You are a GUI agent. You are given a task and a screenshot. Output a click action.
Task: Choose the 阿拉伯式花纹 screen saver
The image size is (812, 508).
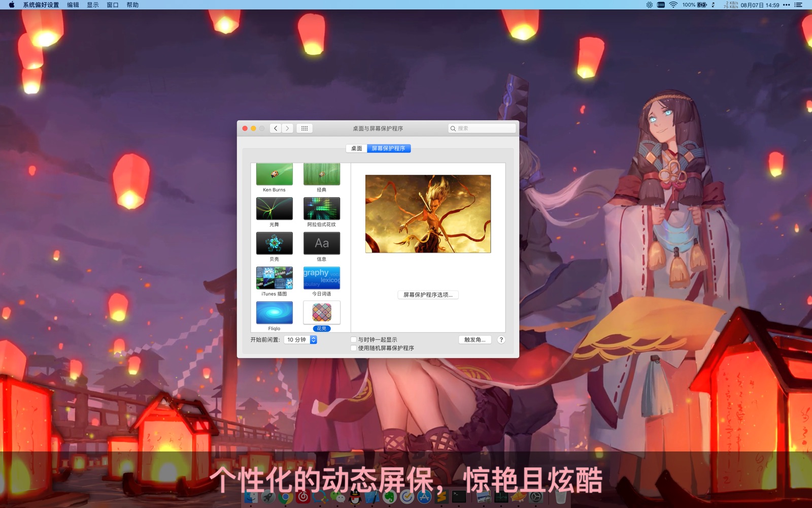point(322,208)
